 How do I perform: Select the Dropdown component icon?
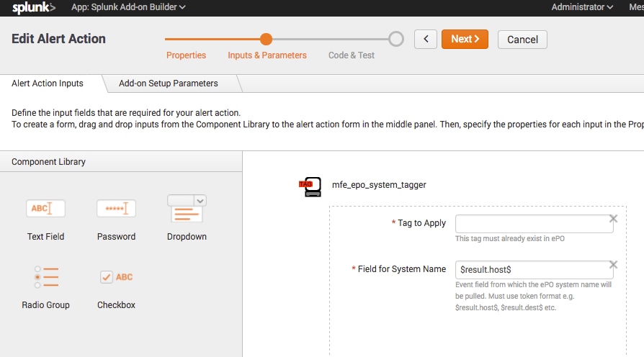(x=187, y=209)
